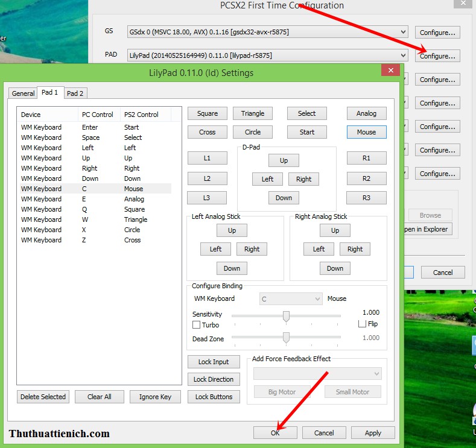Switch to the Pad 2 tab
Image resolution: width=476 pixels, height=448 pixels.
[x=75, y=93]
